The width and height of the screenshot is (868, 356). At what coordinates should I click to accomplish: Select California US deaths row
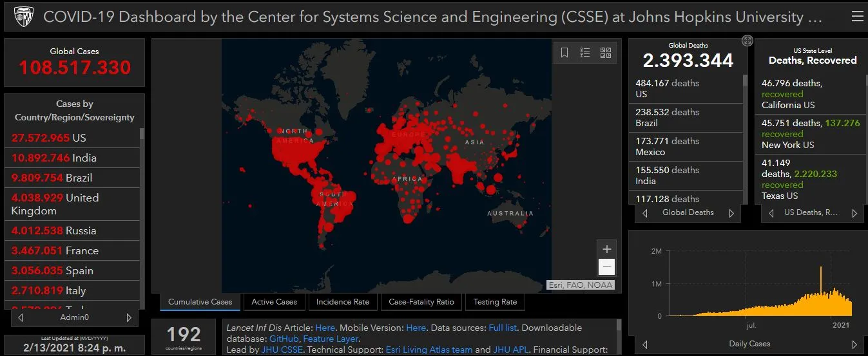click(811, 94)
